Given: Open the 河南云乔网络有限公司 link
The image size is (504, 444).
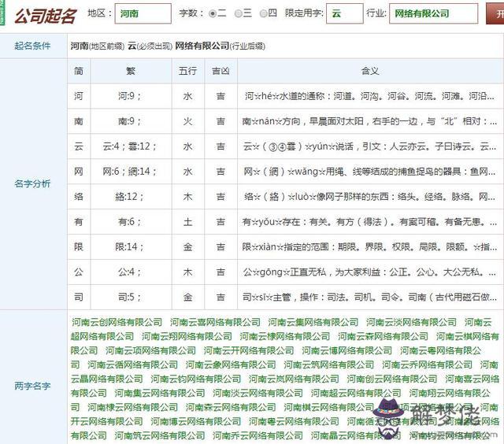Looking at the screenshot, I should pos(427,364).
